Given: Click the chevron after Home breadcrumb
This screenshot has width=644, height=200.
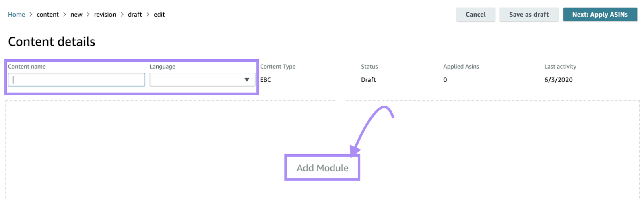Looking at the screenshot, I should tap(31, 15).
